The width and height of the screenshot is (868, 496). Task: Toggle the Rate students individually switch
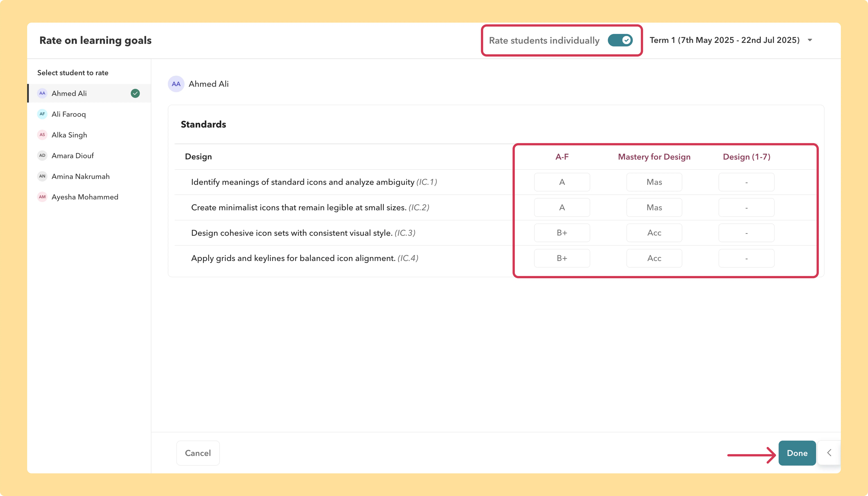coord(620,40)
